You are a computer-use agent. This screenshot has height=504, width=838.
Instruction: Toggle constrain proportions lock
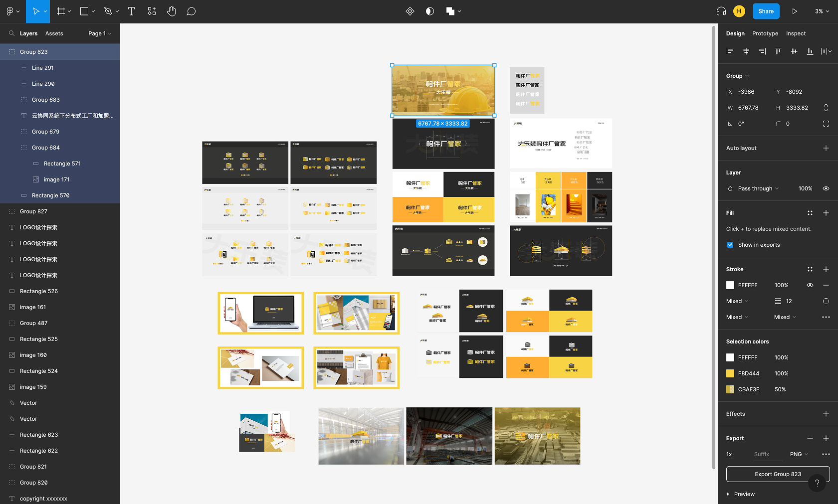[826, 108]
